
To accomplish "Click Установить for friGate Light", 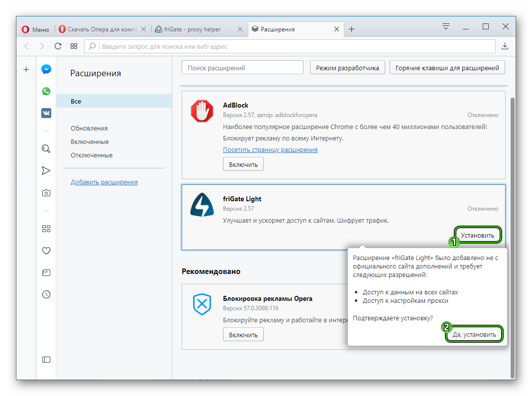I will [477, 235].
